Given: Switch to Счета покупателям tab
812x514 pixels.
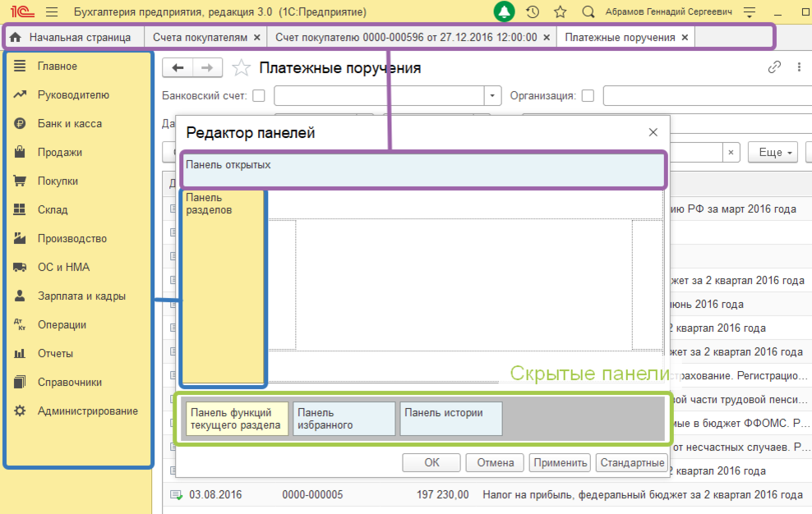Looking at the screenshot, I should tap(200, 37).
